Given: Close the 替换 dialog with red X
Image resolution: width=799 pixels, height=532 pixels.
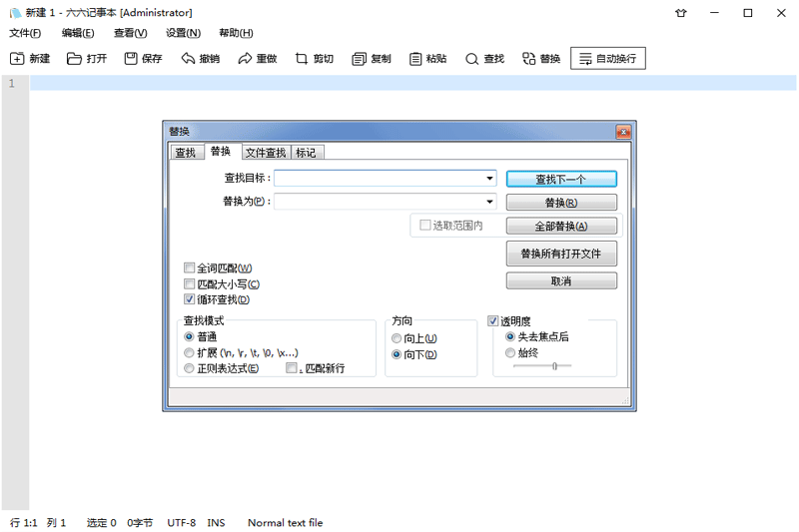Looking at the screenshot, I should (623, 132).
